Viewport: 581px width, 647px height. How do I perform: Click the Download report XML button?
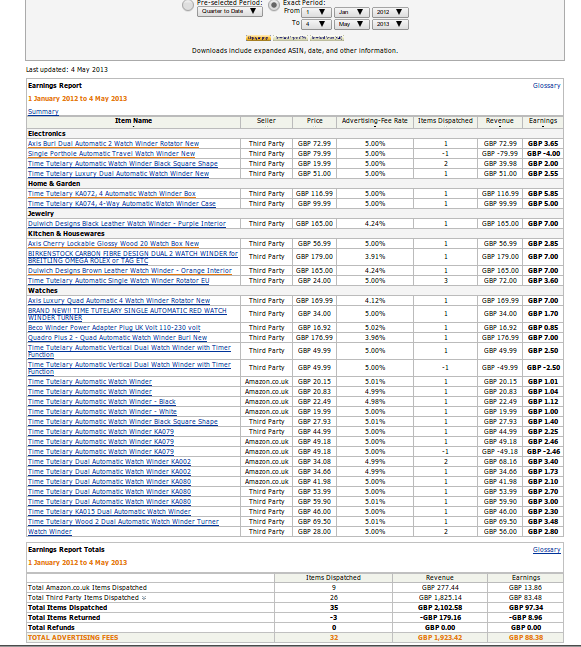327,38
